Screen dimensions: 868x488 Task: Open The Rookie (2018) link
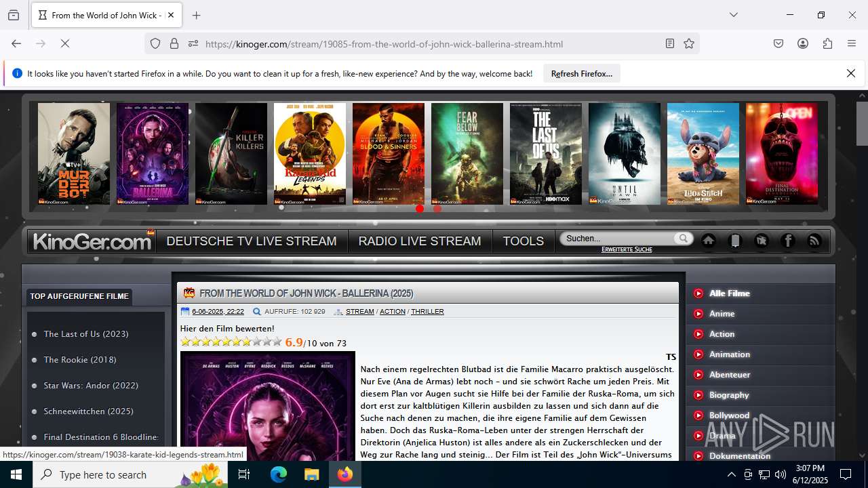coord(80,359)
